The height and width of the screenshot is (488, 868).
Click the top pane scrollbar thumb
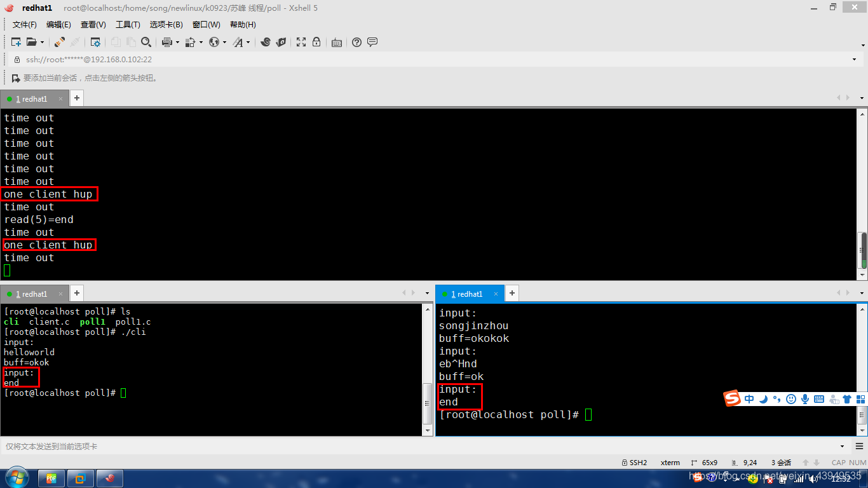[863, 250]
